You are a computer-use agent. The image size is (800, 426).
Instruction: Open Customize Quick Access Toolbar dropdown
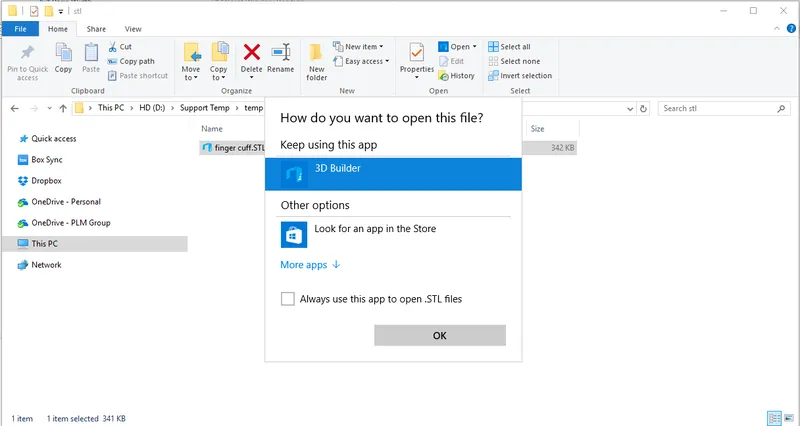(x=61, y=11)
